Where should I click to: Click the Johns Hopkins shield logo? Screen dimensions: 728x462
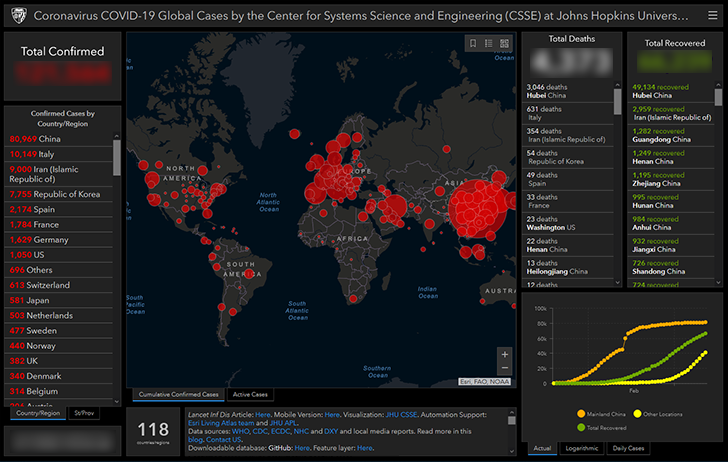point(17,17)
